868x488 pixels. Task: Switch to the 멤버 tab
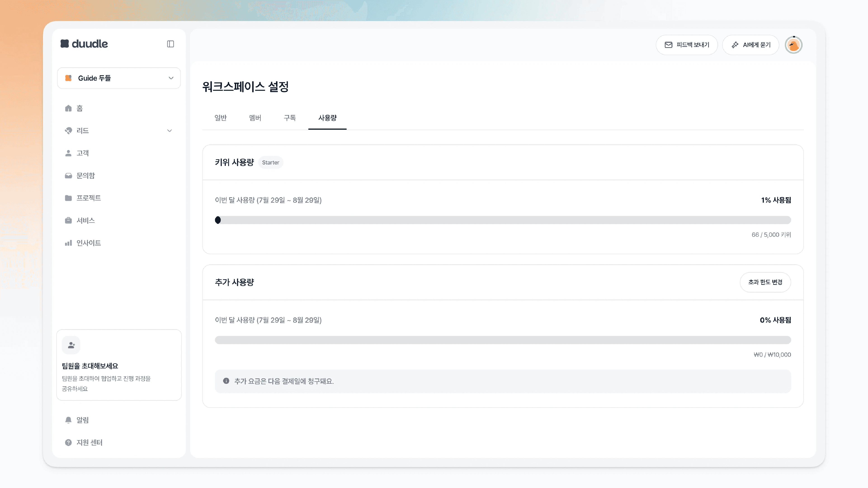point(255,118)
